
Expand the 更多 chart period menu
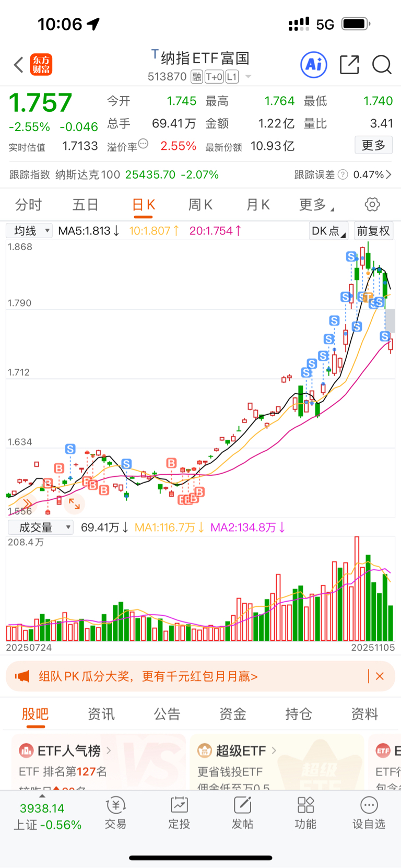click(x=316, y=205)
